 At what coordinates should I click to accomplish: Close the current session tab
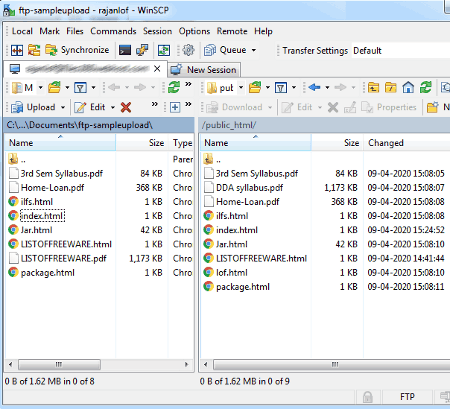pos(157,69)
